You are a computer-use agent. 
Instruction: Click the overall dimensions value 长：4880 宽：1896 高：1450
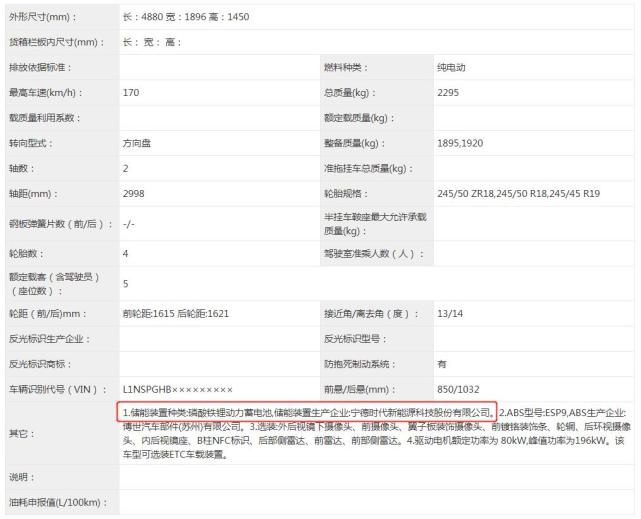185,17
